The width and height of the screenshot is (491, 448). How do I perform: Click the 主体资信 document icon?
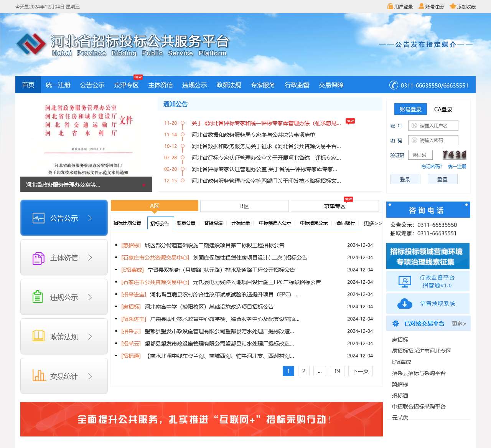pos(38,258)
